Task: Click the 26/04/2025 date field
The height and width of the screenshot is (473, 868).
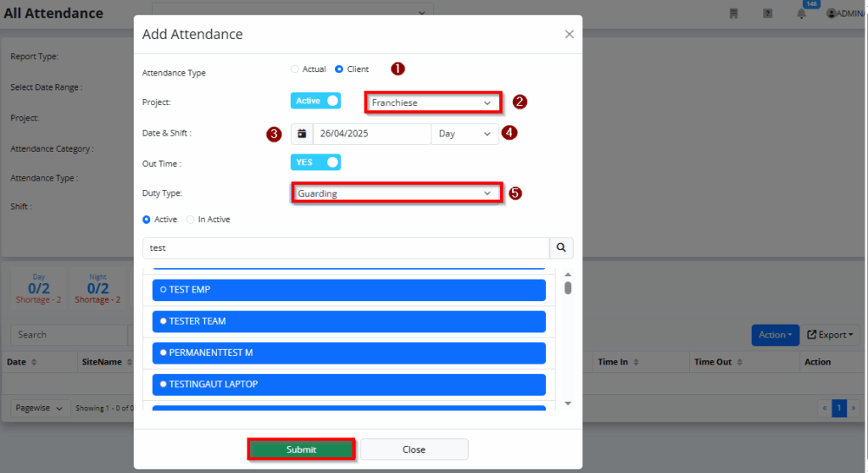Action: 372,133
